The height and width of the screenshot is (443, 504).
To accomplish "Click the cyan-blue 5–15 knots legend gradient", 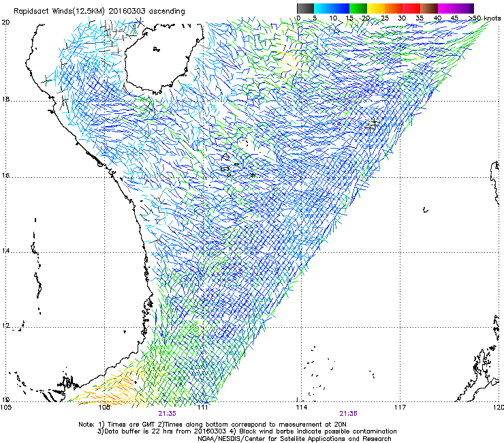I will tap(332, 8).
